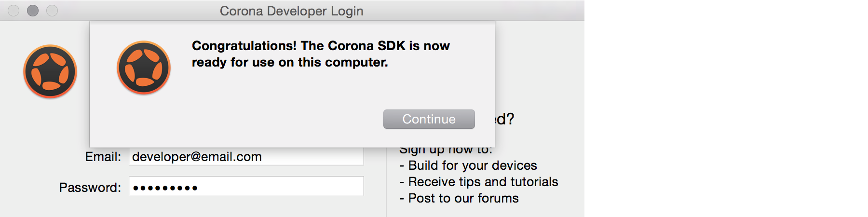Click the Email: label
The height and width of the screenshot is (217, 868).
pos(103,157)
